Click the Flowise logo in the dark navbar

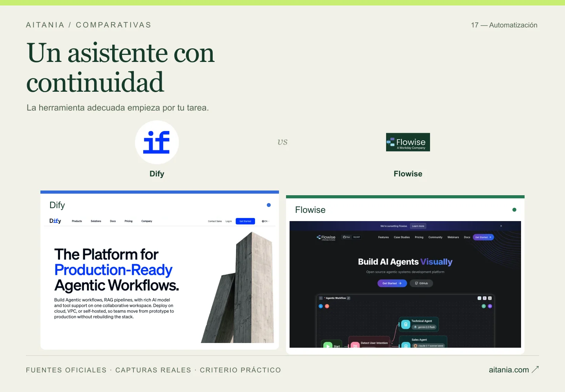(326, 238)
